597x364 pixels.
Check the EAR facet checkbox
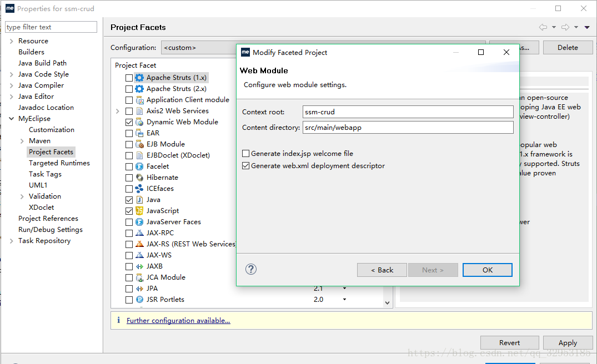pos(129,134)
